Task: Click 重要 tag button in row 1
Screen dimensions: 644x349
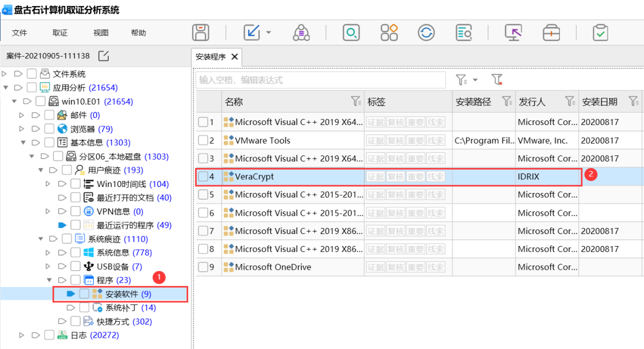Action: coord(416,122)
